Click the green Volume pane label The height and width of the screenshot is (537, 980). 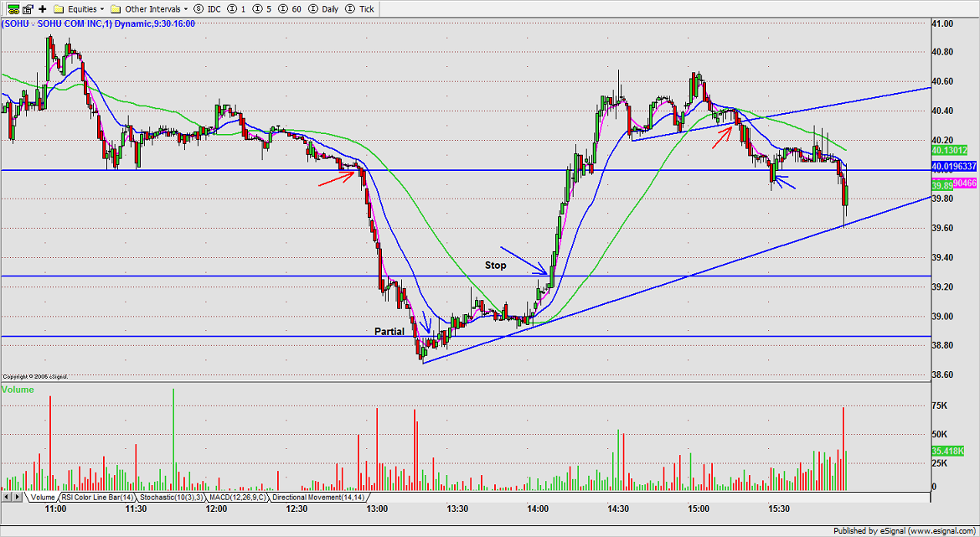pyautogui.click(x=18, y=390)
